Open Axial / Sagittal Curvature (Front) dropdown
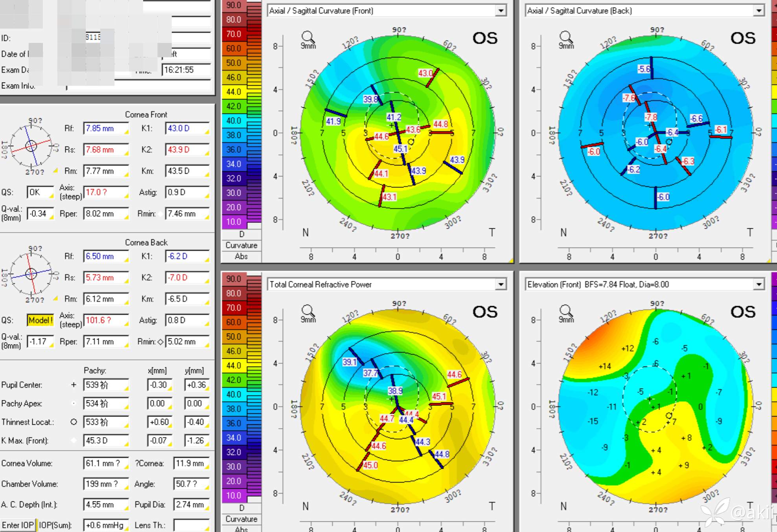Image resolution: width=777 pixels, height=532 pixels. (501, 11)
